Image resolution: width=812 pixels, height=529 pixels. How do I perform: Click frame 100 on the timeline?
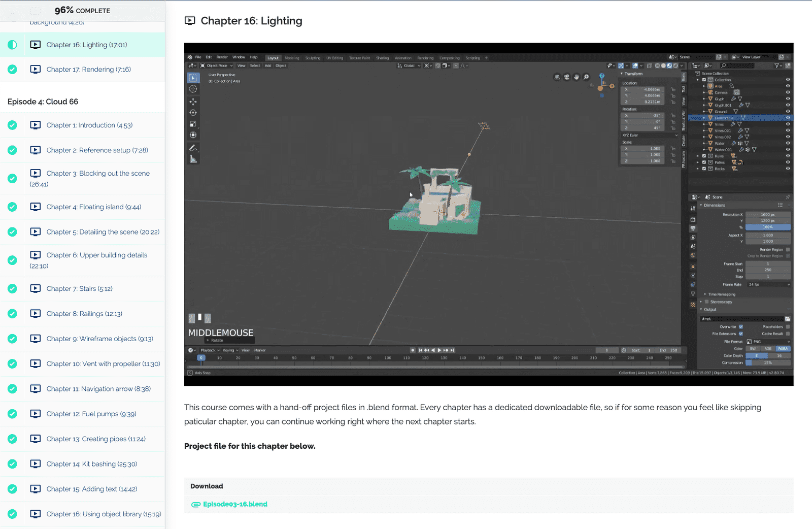[388, 358]
